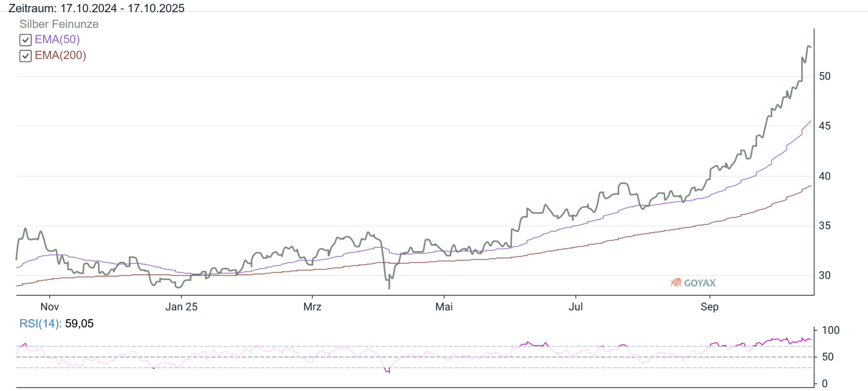Viewport: 868px width, 391px height.
Task: Click the Zeitraum date range text
Action: pyautogui.click(x=96, y=8)
